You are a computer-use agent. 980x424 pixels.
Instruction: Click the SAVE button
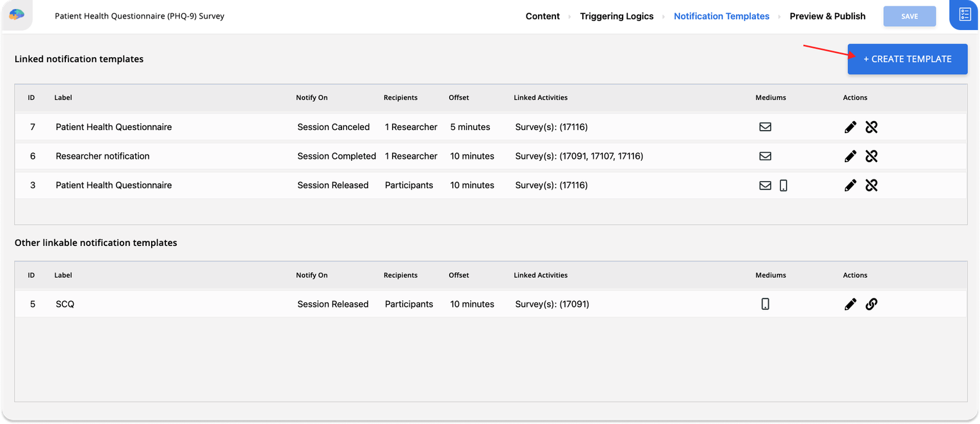click(910, 16)
